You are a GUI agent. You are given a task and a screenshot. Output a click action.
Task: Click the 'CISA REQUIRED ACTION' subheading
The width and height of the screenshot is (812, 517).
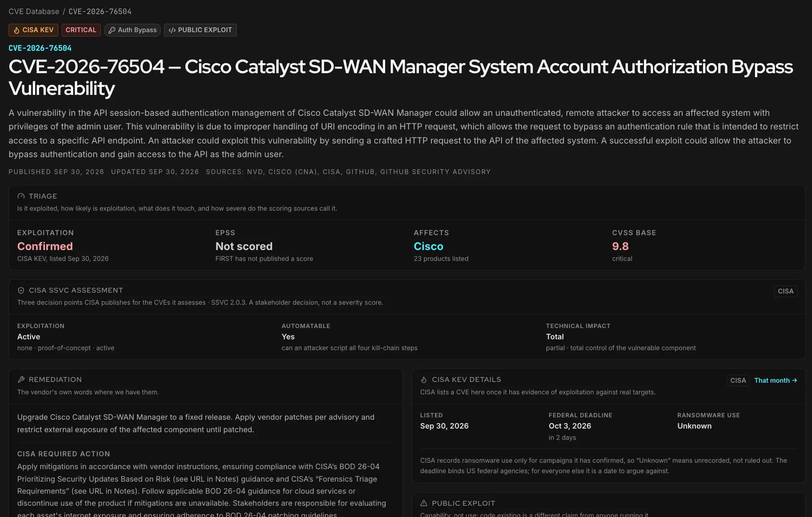coord(64,453)
